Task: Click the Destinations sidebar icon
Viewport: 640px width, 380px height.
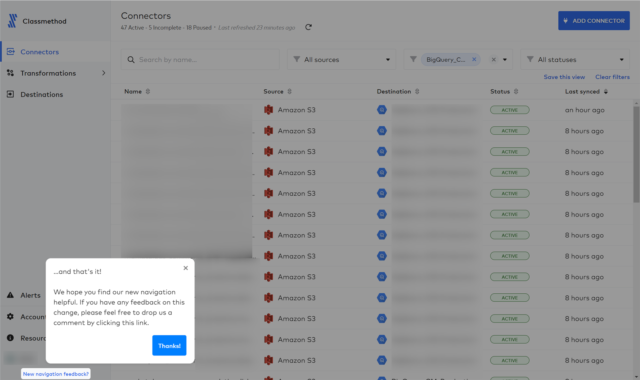Action: pos(10,94)
